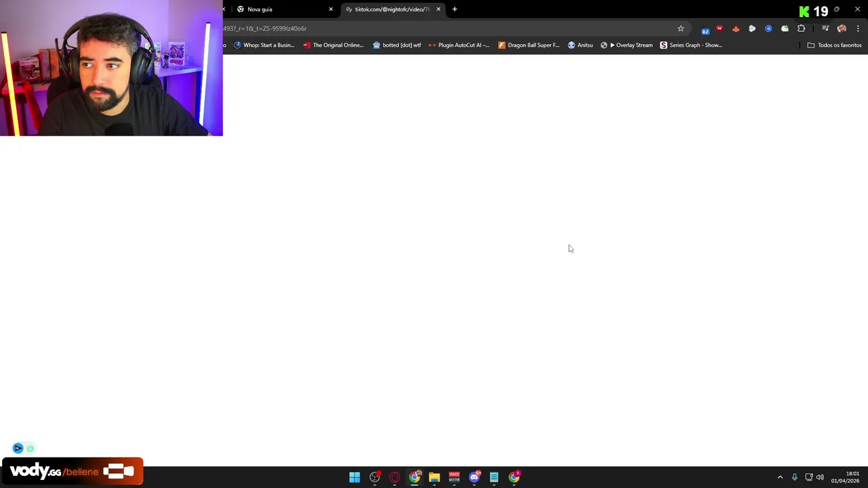Image resolution: width=868 pixels, height=488 pixels.
Task: Open a new browser tab
Action: 455,9
